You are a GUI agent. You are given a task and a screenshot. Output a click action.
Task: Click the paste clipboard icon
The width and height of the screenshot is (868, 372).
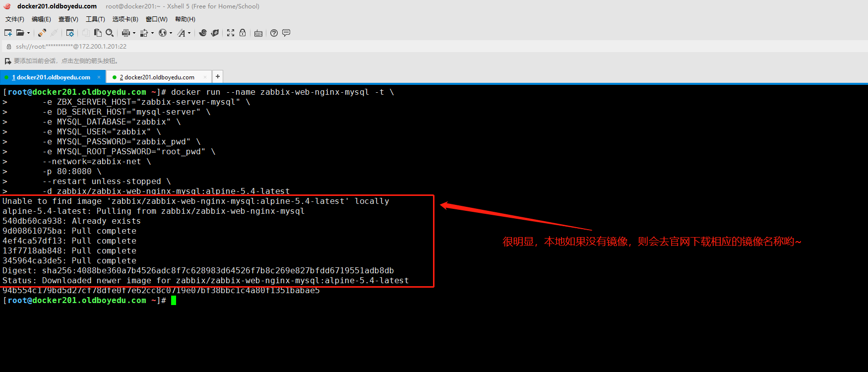tap(98, 33)
